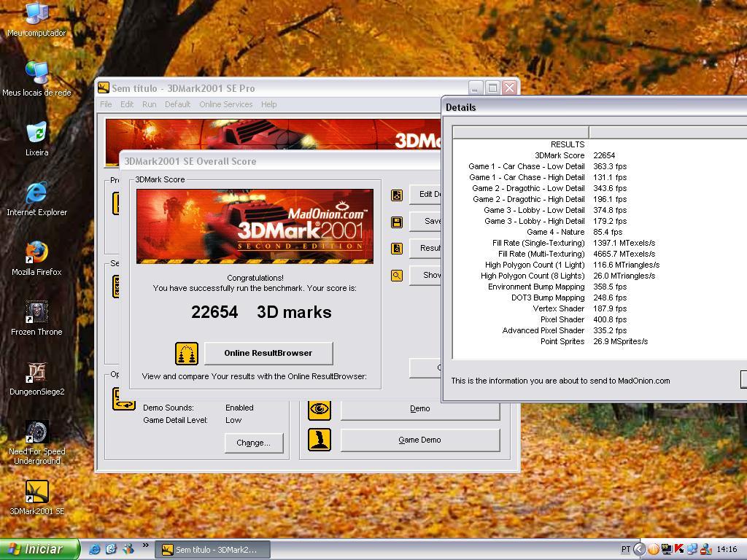Click the network connections tray icon

click(692, 550)
